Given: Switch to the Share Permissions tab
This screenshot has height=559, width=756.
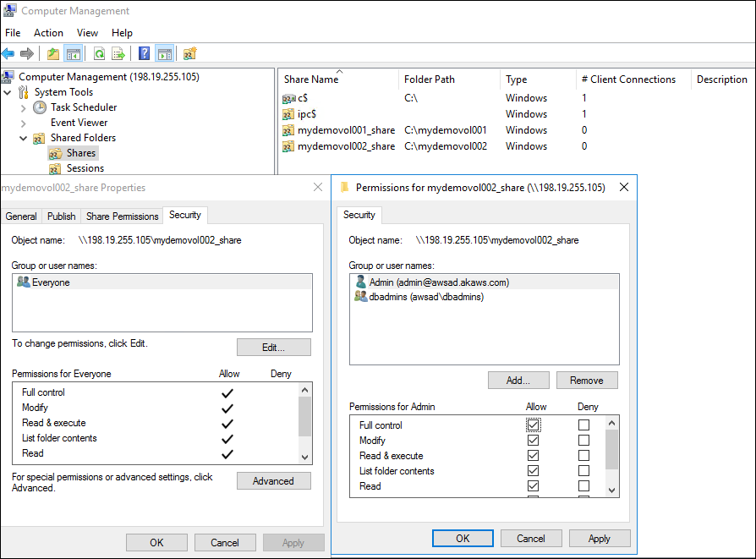Looking at the screenshot, I should point(121,216).
